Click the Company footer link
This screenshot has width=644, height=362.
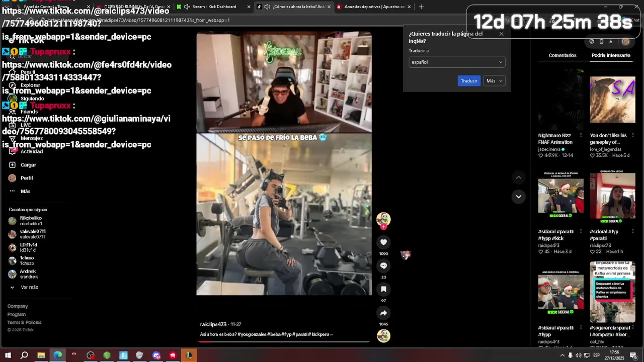point(18,306)
